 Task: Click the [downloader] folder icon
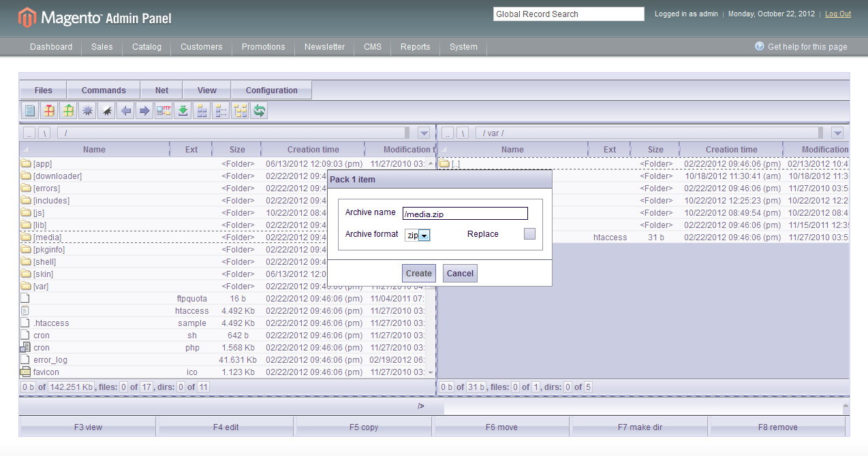26,176
